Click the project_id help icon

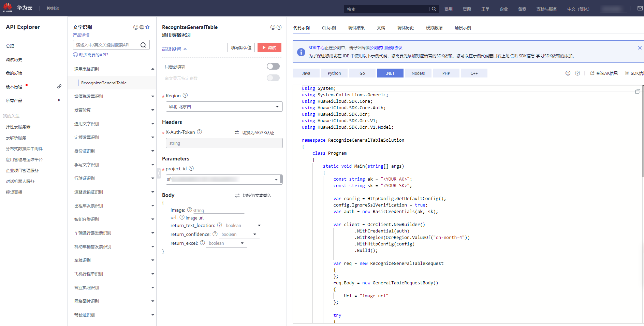tap(191, 168)
